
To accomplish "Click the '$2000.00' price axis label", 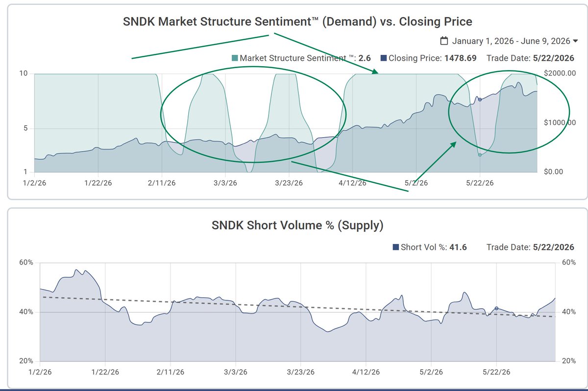I will pyautogui.click(x=559, y=73).
